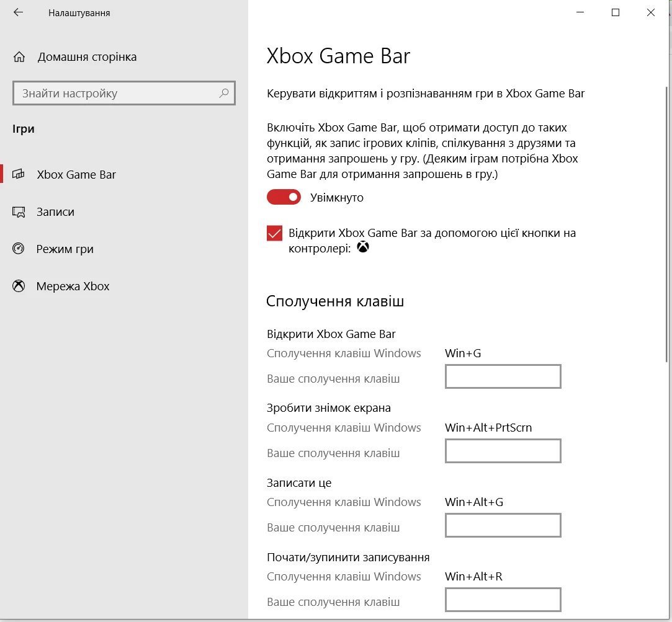Click the Налаштування window title text
The width and height of the screenshot is (672, 622).
79,13
